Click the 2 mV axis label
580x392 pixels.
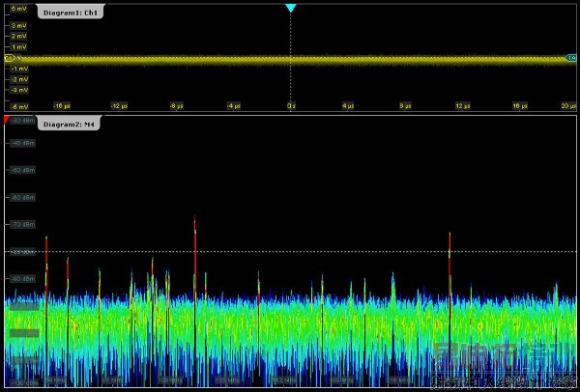[19, 37]
